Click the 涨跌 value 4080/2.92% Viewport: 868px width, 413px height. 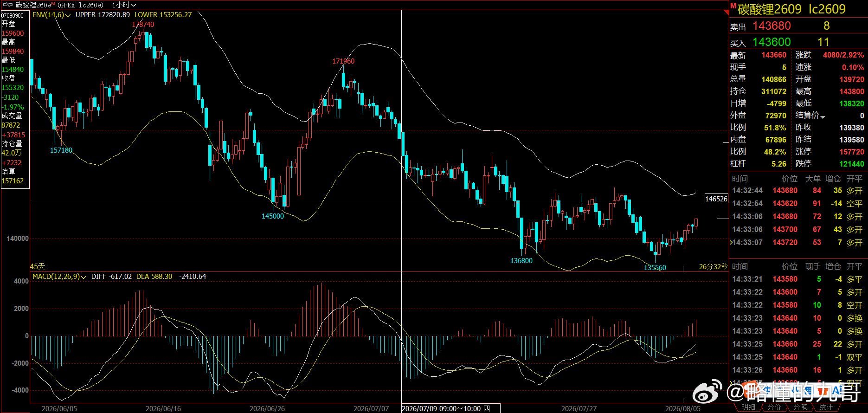tap(843, 55)
